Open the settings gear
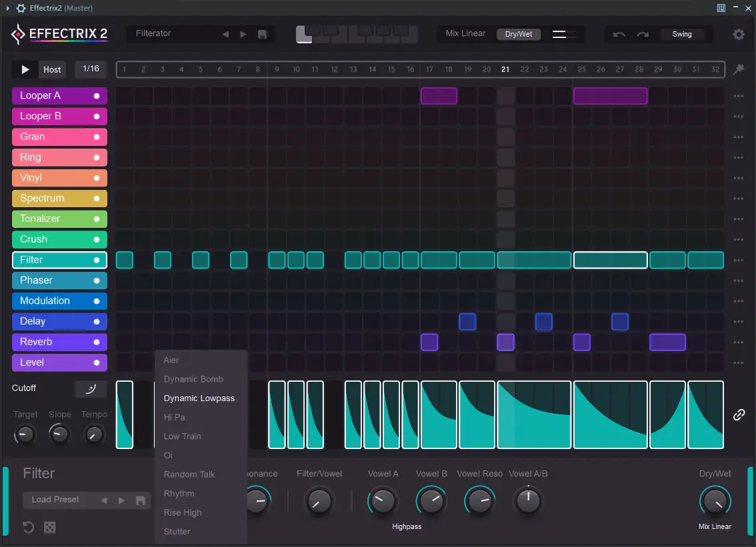The height and width of the screenshot is (547, 756). click(x=738, y=34)
